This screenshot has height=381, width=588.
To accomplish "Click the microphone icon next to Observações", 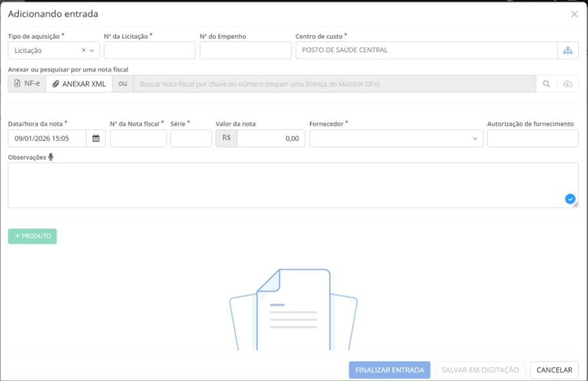I will [50, 157].
